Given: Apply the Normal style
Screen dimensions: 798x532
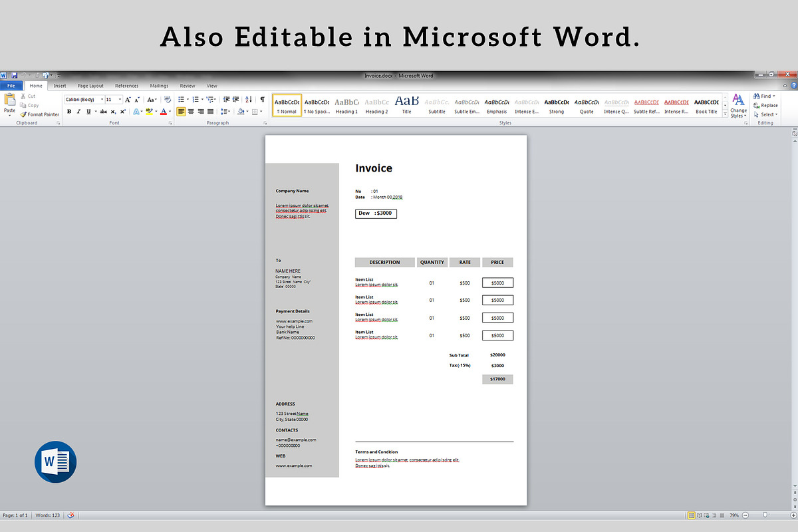Looking at the screenshot, I should point(287,105).
